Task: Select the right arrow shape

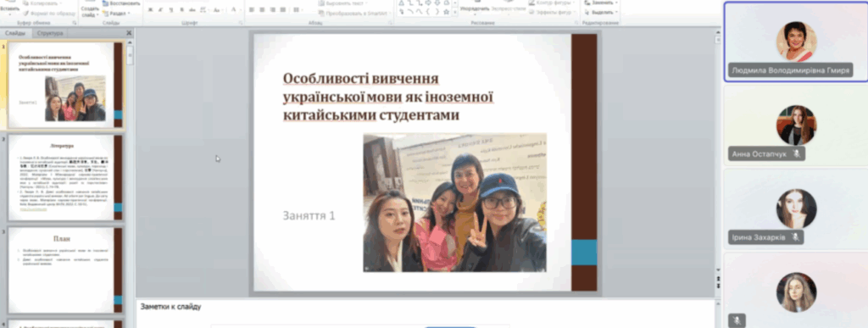Action: coord(428,3)
